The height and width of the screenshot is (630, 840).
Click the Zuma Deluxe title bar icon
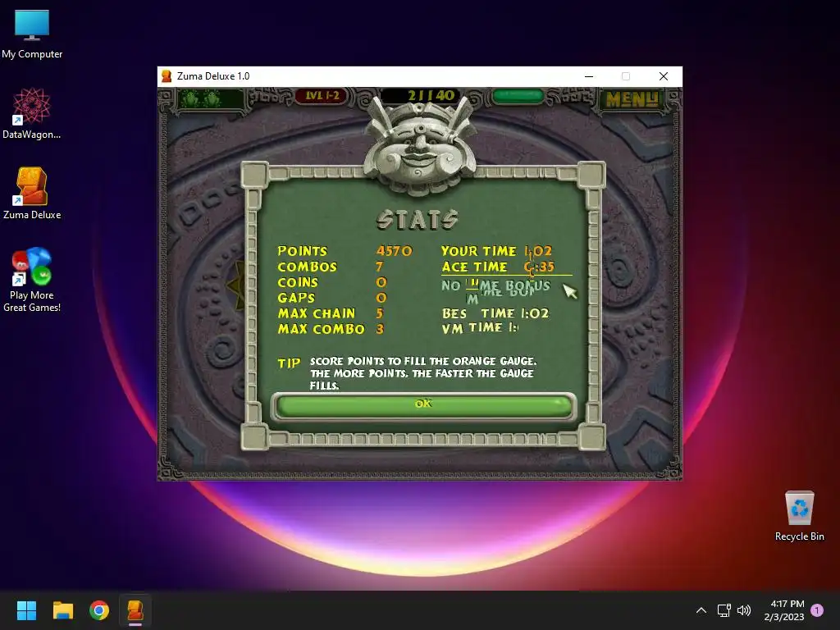click(x=167, y=76)
